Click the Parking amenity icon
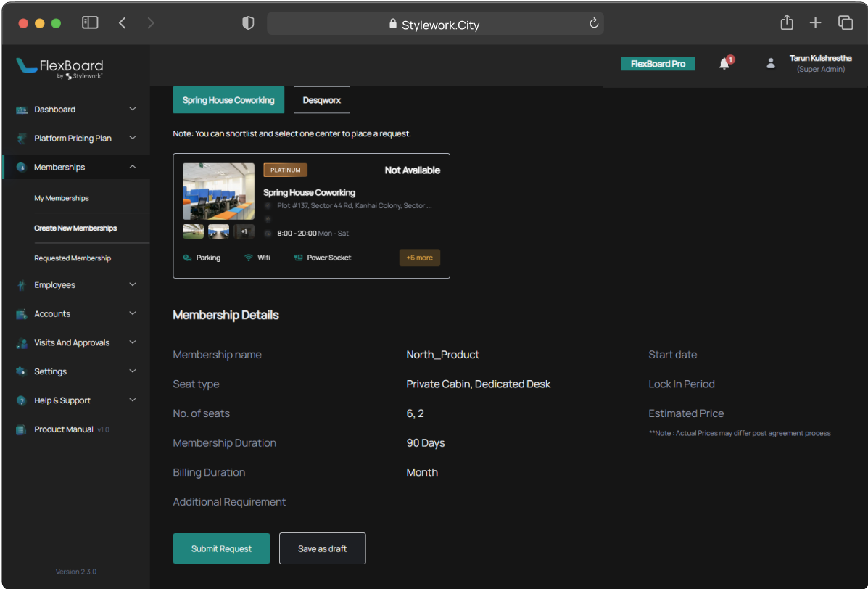The width and height of the screenshot is (868, 589). [187, 258]
